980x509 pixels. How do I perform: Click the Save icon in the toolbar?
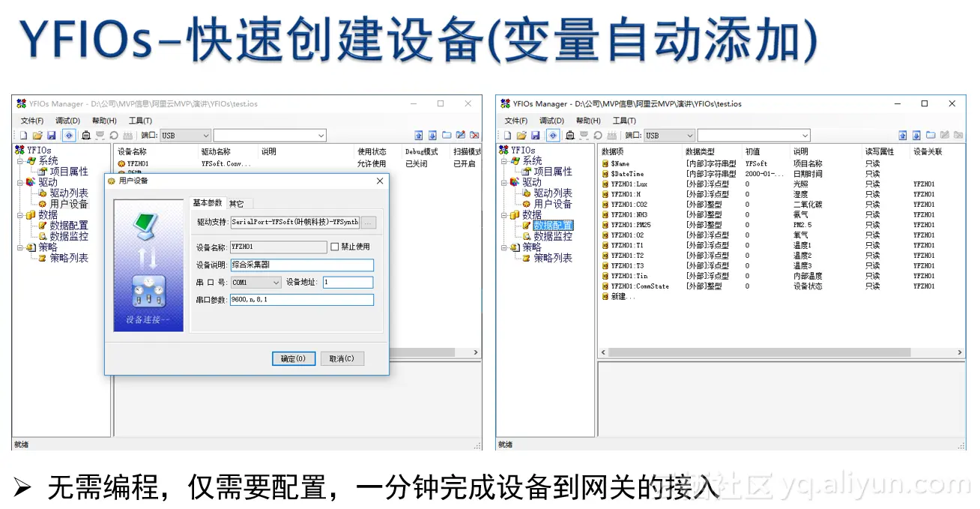point(52,135)
